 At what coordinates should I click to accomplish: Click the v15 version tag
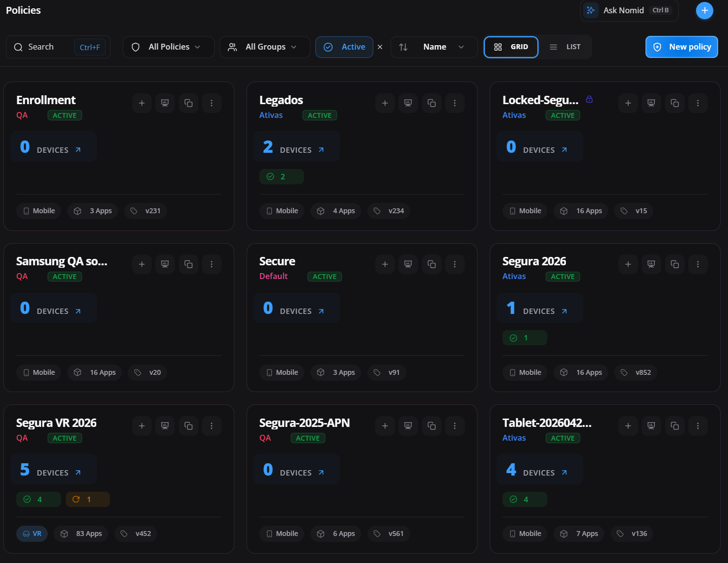[x=634, y=211]
